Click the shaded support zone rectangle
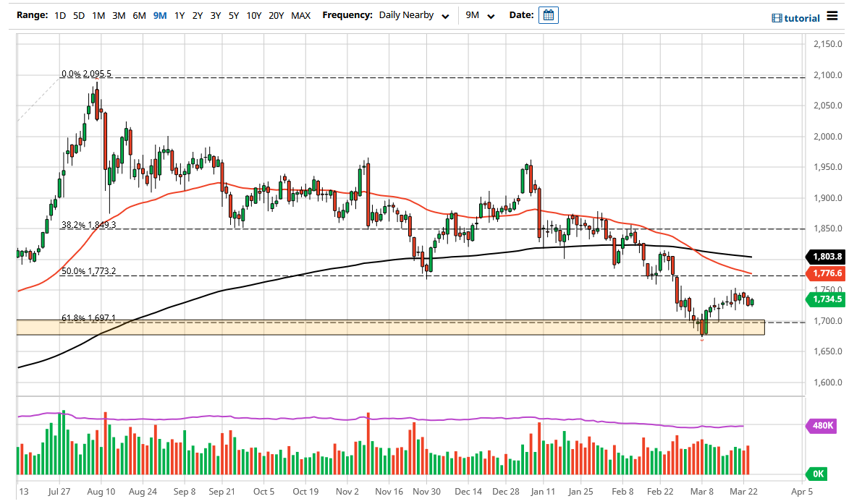The width and height of the screenshot is (849, 504). [x=390, y=327]
